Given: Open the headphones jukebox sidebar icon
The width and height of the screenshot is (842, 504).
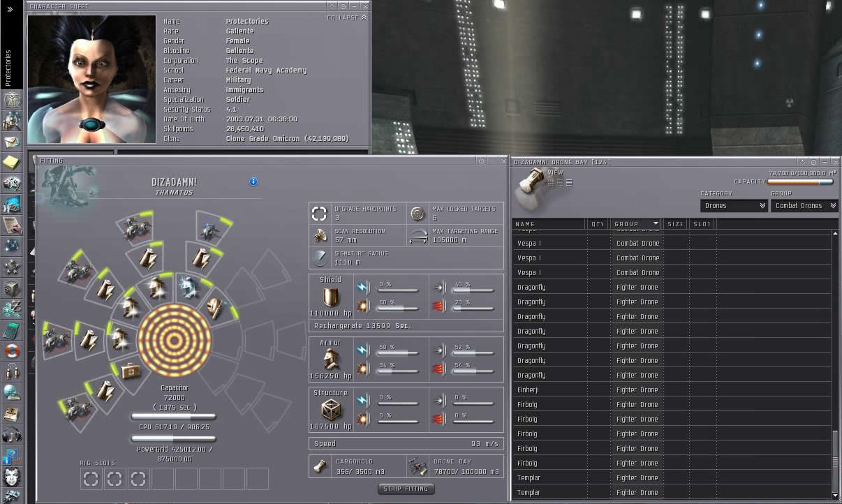Looking at the screenshot, I should click(12, 434).
